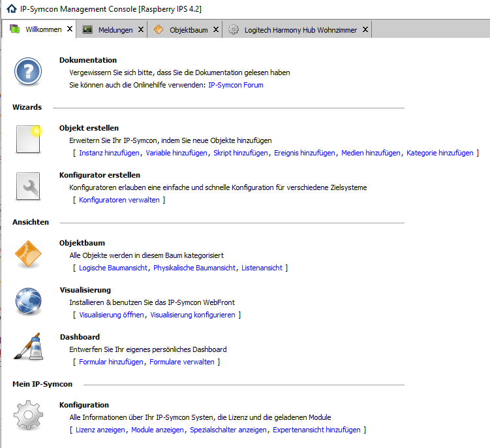Viewport: 490px width, 448px height.
Task: Open the IP-Symcon Forum link
Action: pyautogui.click(x=236, y=85)
